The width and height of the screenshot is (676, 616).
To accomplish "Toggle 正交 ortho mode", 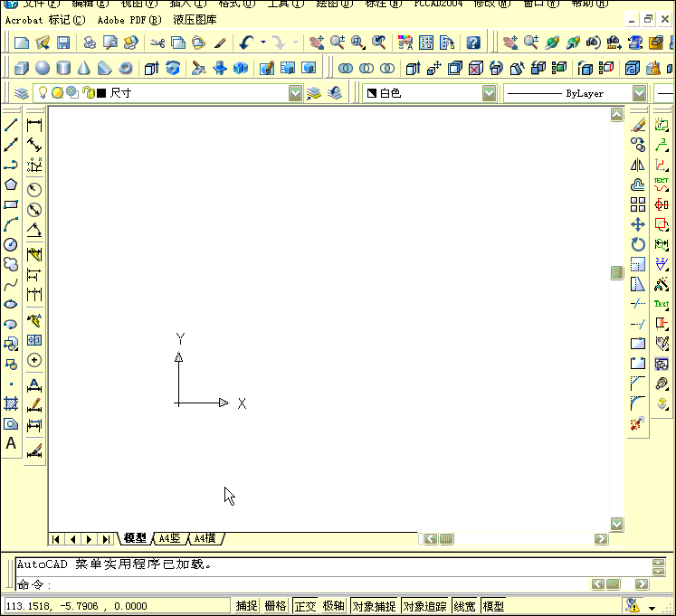I will click(305, 606).
